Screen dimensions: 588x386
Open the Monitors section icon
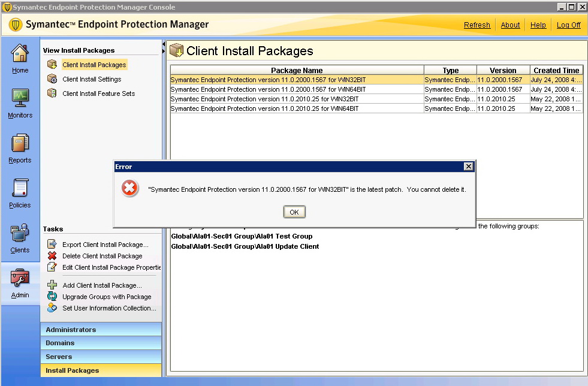(20, 98)
